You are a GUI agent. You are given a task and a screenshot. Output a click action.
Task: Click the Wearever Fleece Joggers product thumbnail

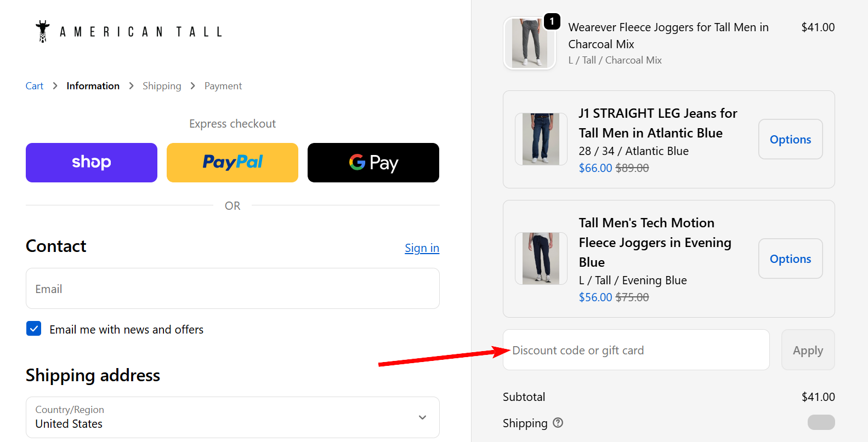[x=529, y=43]
